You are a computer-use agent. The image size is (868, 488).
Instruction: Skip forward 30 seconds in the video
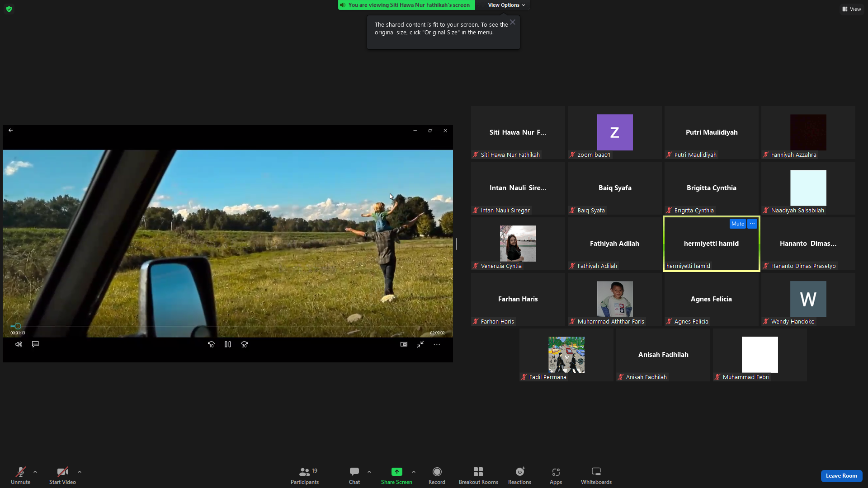(245, 344)
